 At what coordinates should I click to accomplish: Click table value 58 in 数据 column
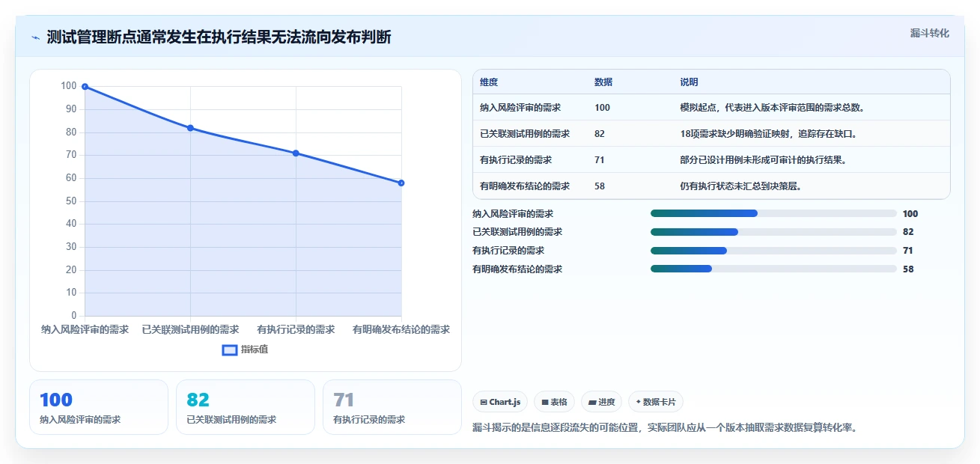(x=600, y=186)
